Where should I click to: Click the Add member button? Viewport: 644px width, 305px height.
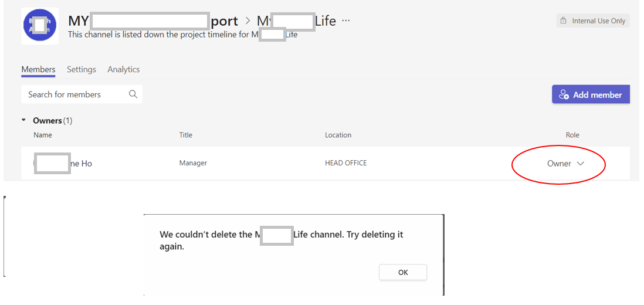click(x=591, y=94)
